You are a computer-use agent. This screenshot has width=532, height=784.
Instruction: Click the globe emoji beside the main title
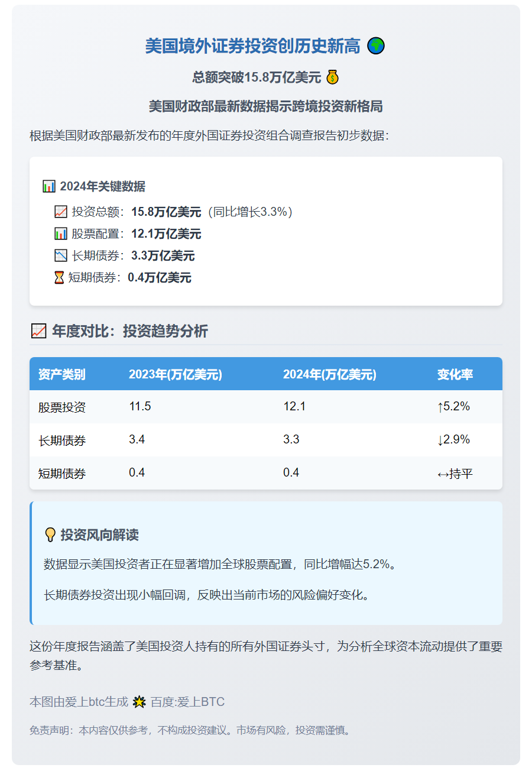376,46
